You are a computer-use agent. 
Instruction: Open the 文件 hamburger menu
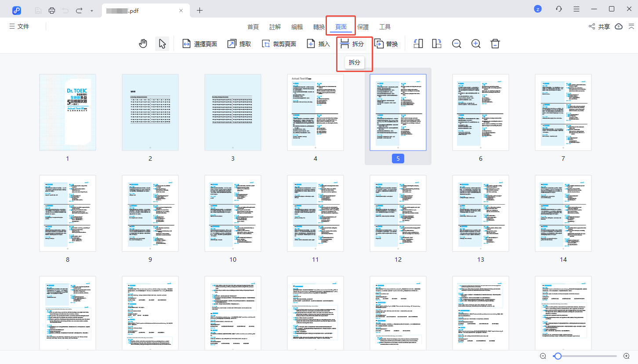(x=19, y=27)
